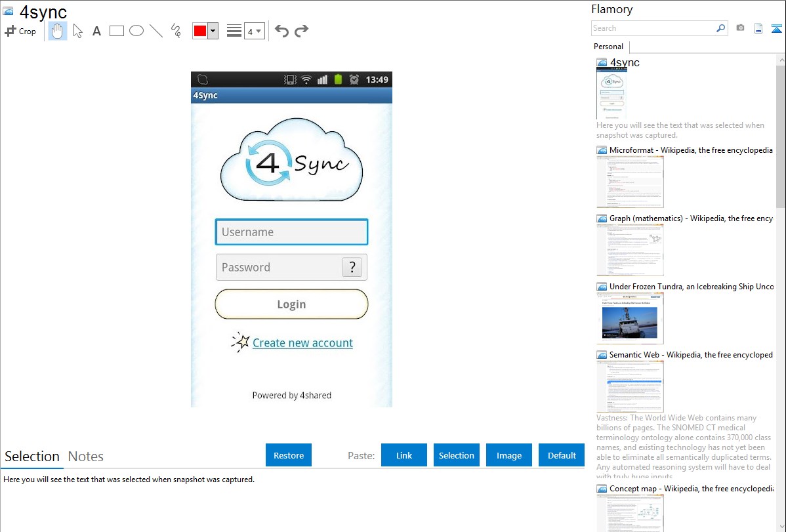
Task: Click the camera capture icon
Action: tap(740, 28)
